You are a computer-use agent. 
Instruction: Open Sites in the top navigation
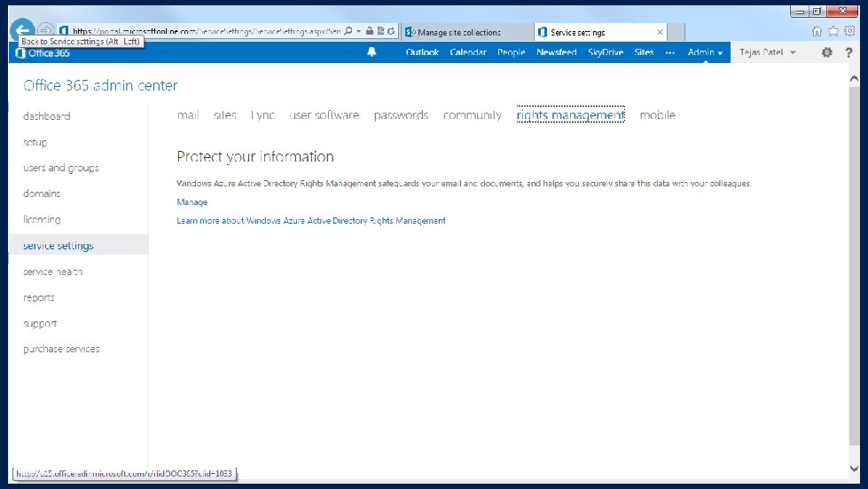coord(644,52)
